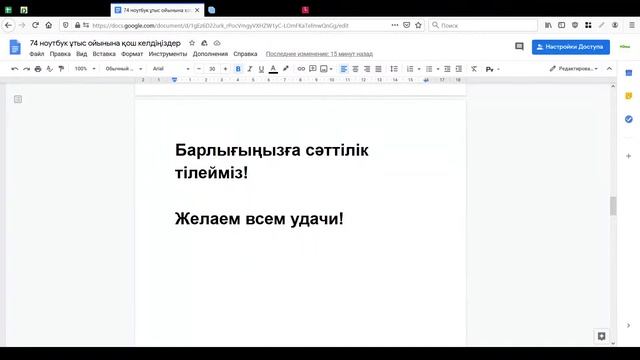This screenshot has height=360, width=640.
Task: Click the blue share access settings button
Action: tap(571, 47)
